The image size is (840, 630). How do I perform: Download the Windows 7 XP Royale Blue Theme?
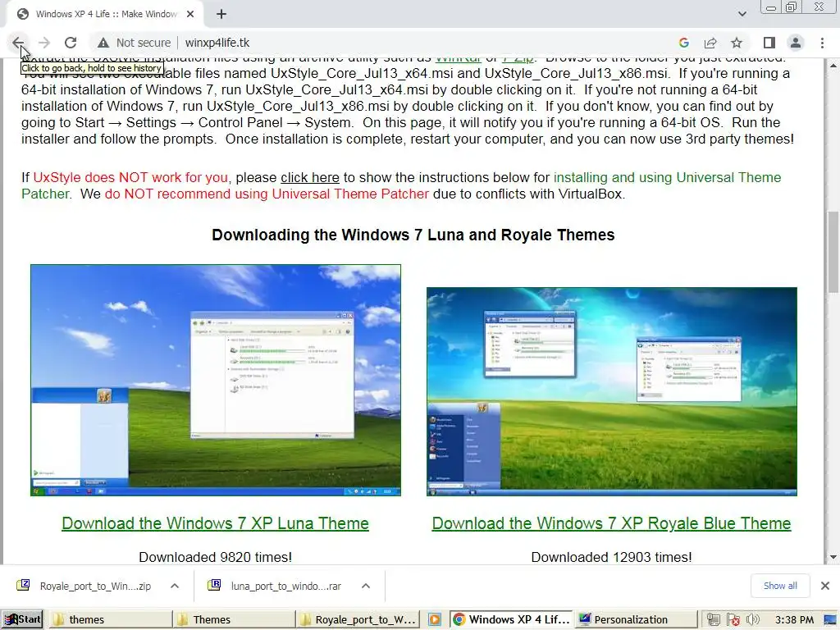611,523
